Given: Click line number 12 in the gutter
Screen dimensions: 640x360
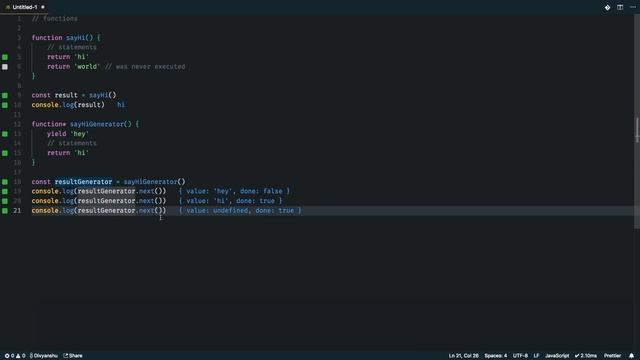Looking at the screenshot, I should pos(17,124).
